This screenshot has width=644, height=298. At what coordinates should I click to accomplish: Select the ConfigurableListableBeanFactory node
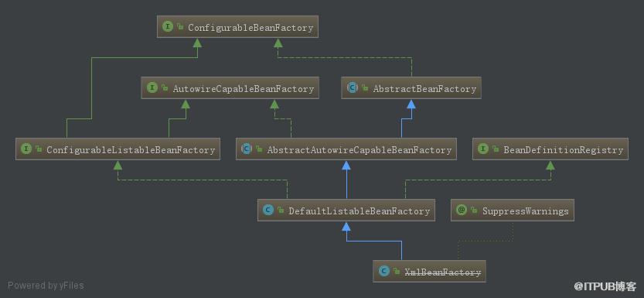click(x=118, y=149)
